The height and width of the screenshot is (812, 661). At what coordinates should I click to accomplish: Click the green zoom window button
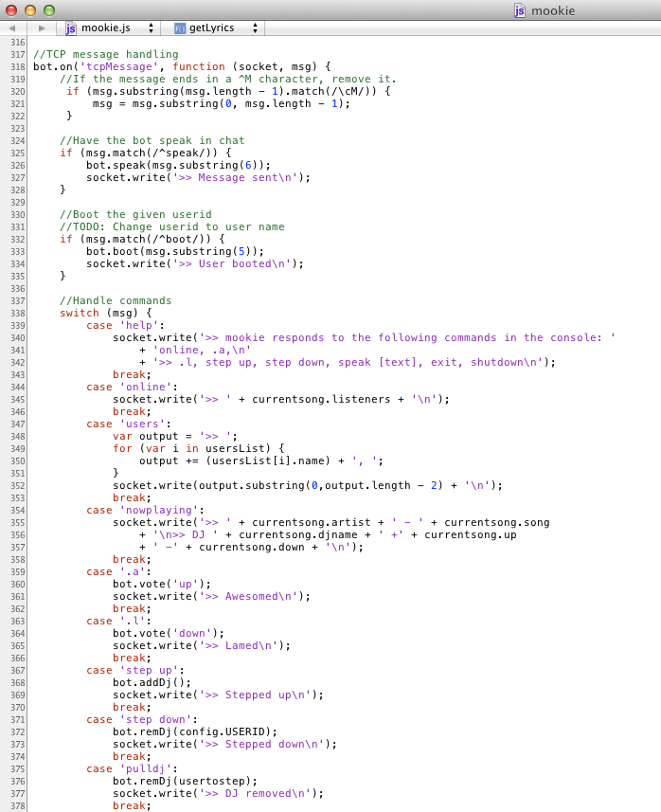click(x=49, y=10)
